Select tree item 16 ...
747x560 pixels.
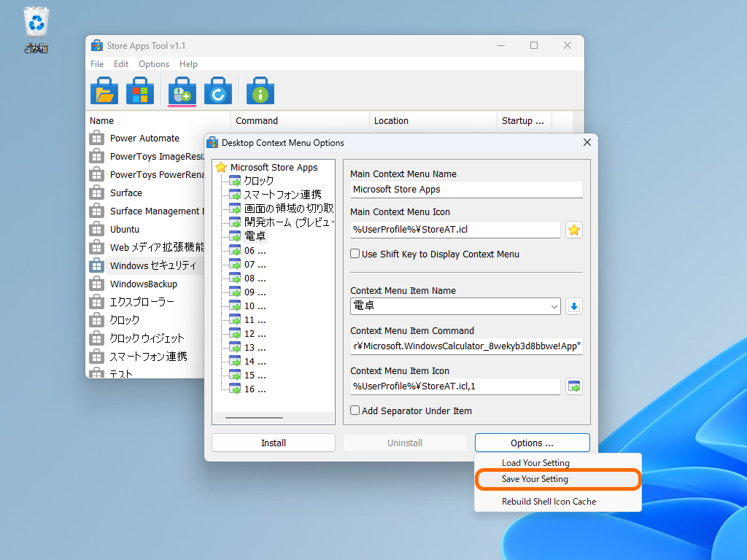click(255, 389)
